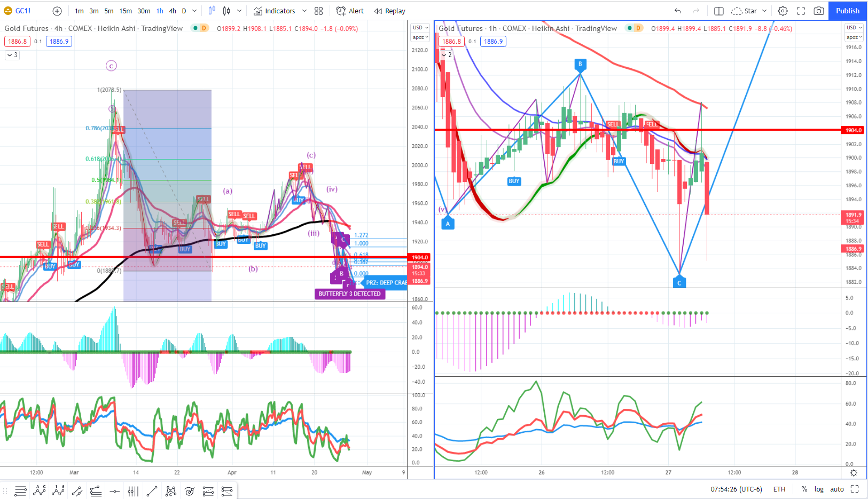
Task: Toggle the percent (%) scale
Action: pyautogui.click(x=804, y=489)
